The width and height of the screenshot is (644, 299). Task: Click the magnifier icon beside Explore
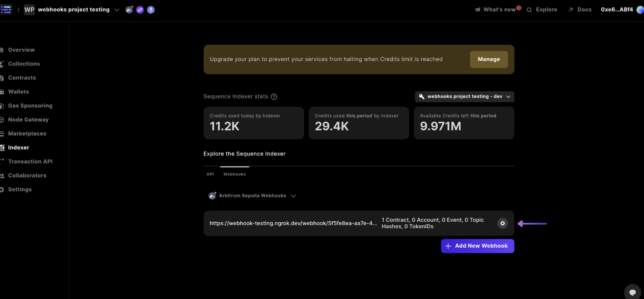529,10
